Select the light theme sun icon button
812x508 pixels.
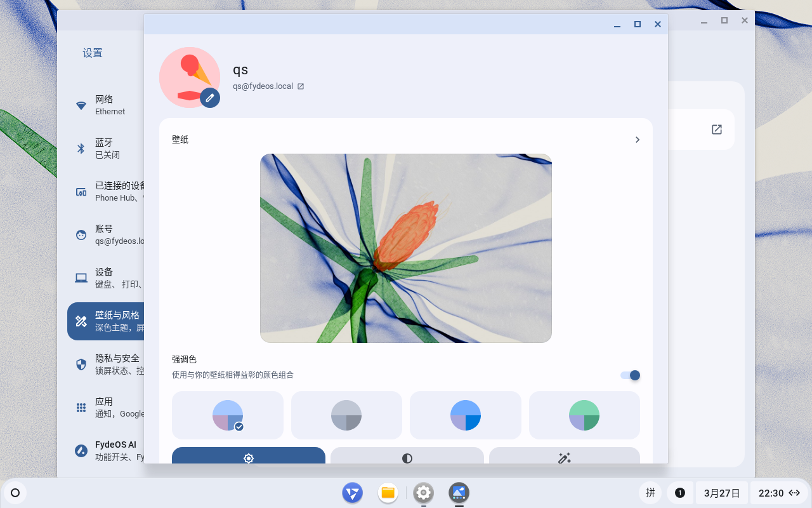[x=249, y=457]
